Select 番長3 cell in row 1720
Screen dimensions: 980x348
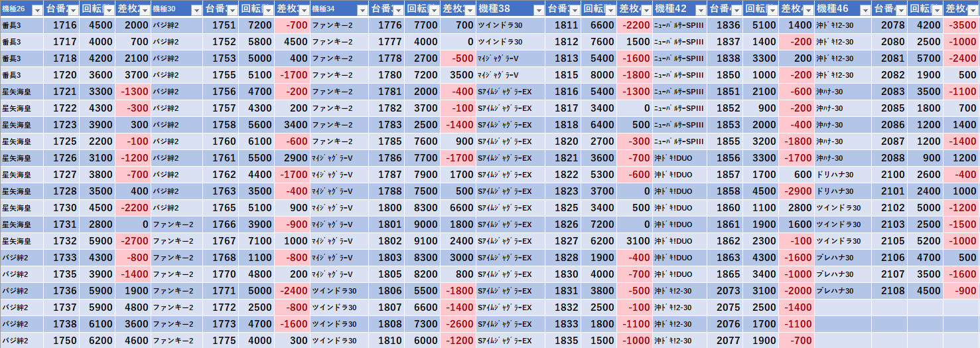[x=22, y=75]
